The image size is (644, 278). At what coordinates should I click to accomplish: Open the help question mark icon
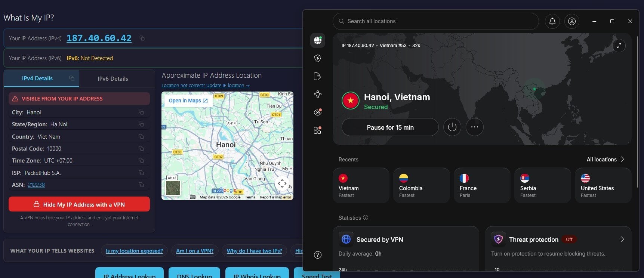pyautogui.click(x=318, y=255)
